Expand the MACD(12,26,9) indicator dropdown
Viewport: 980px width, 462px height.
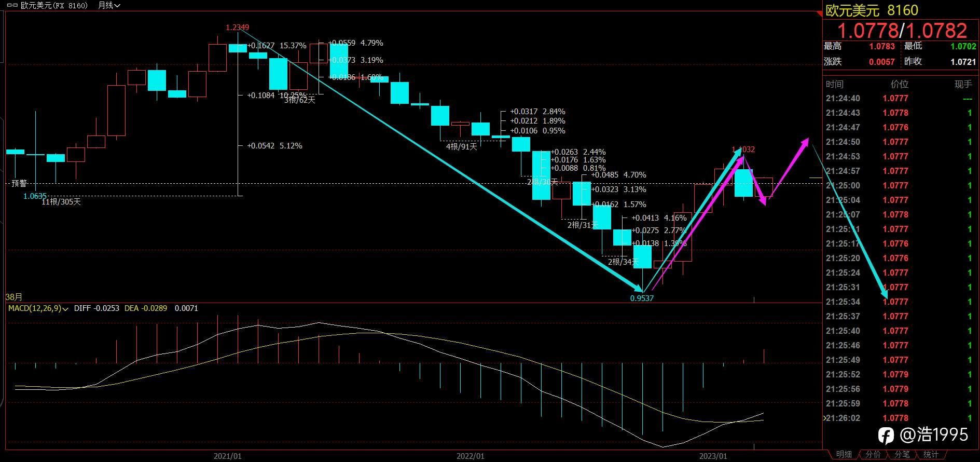tap(38, 308)
